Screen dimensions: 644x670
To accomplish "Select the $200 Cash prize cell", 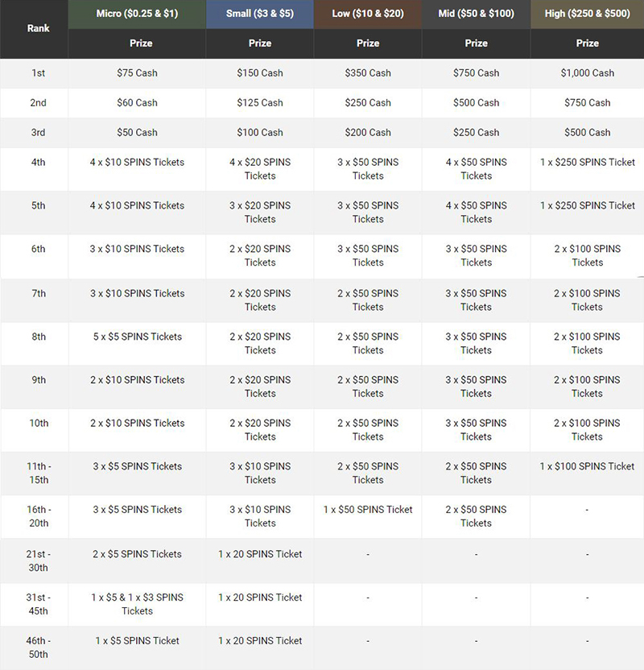I will [x=368, y=133].
